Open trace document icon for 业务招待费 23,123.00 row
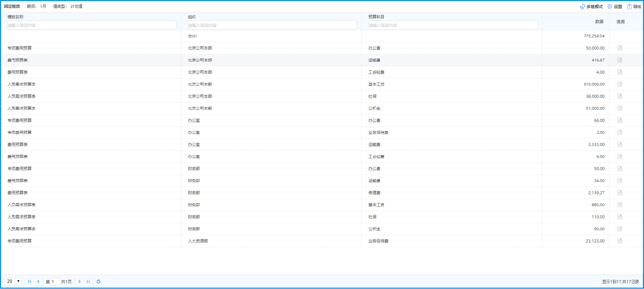Image resolution: width=644 pixels, height=289 pixels. tap(620, 241)
